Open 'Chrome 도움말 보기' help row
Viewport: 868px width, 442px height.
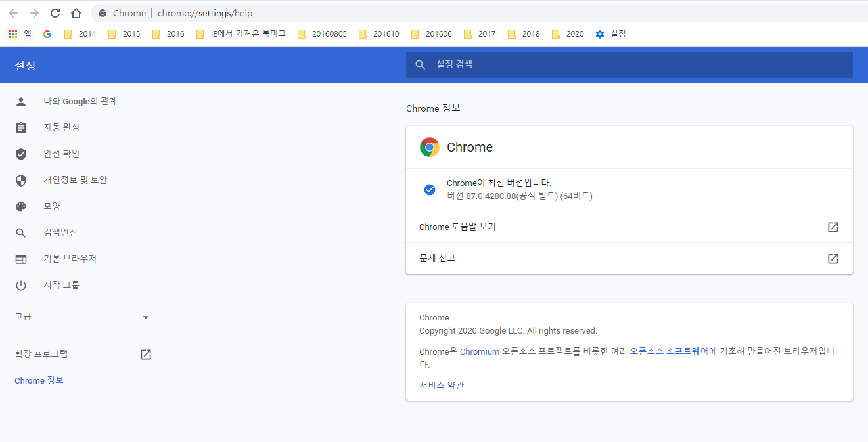coord(629,227)
